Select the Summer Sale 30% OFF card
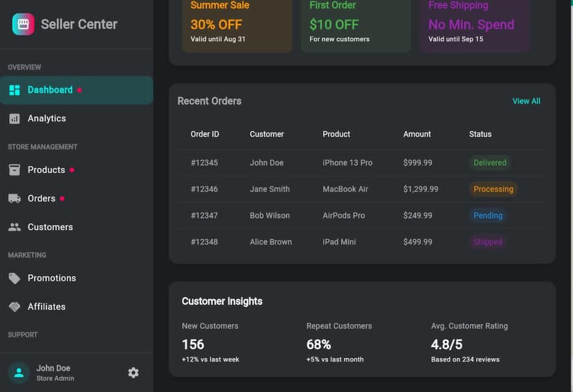Image resolution: width=573 pixels, height=392 pixels. point(237,24)
